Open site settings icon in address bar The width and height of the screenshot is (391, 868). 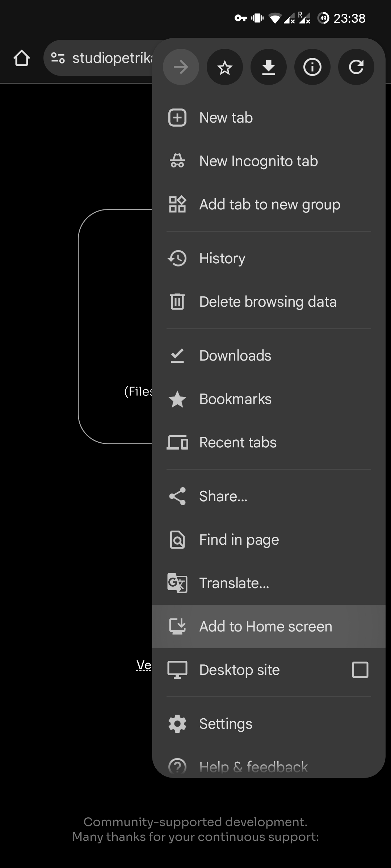point(58,58)
